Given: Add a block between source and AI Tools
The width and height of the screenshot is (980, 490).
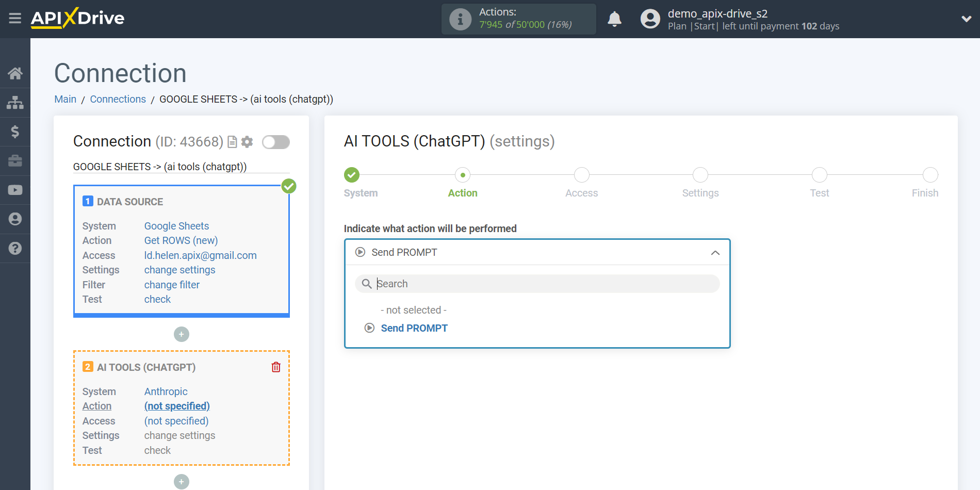Looking at the screenshot, I should [182, 334].
